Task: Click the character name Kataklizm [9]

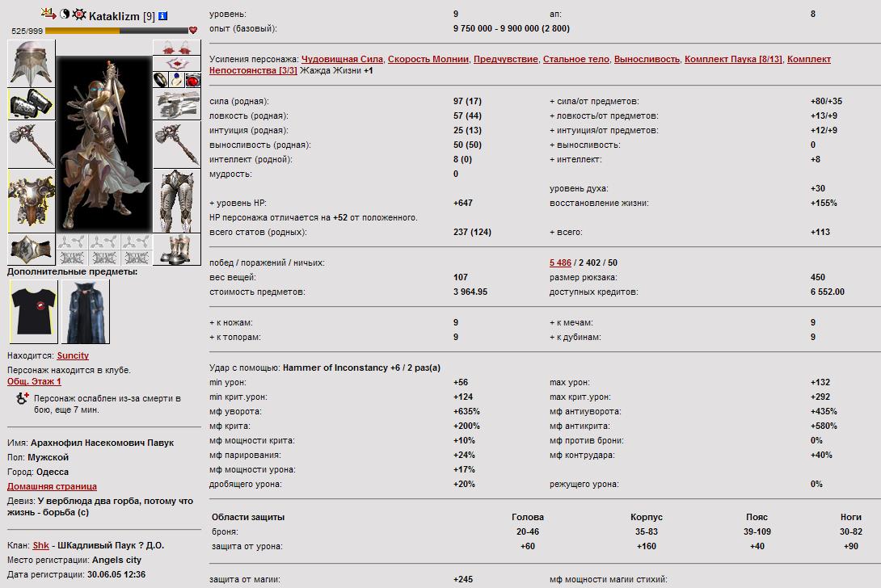Action: pyautogui.click(x=122, y=16)
